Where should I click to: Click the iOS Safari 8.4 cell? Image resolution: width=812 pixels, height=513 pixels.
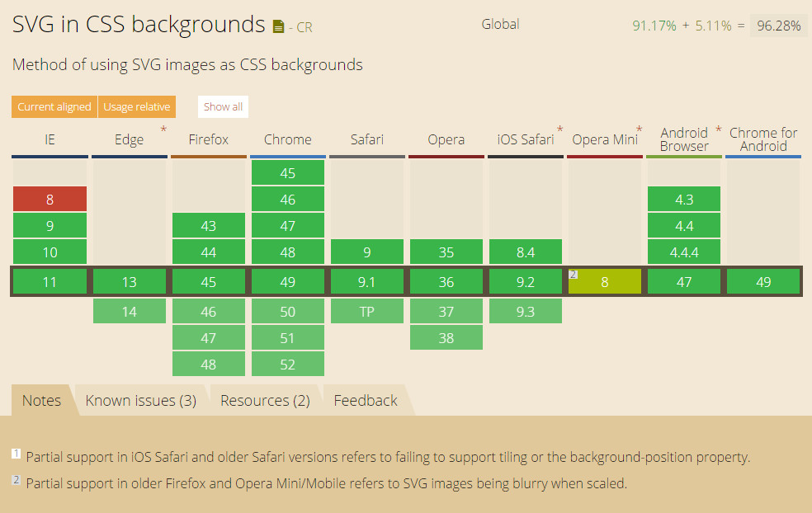coord(525,252)
